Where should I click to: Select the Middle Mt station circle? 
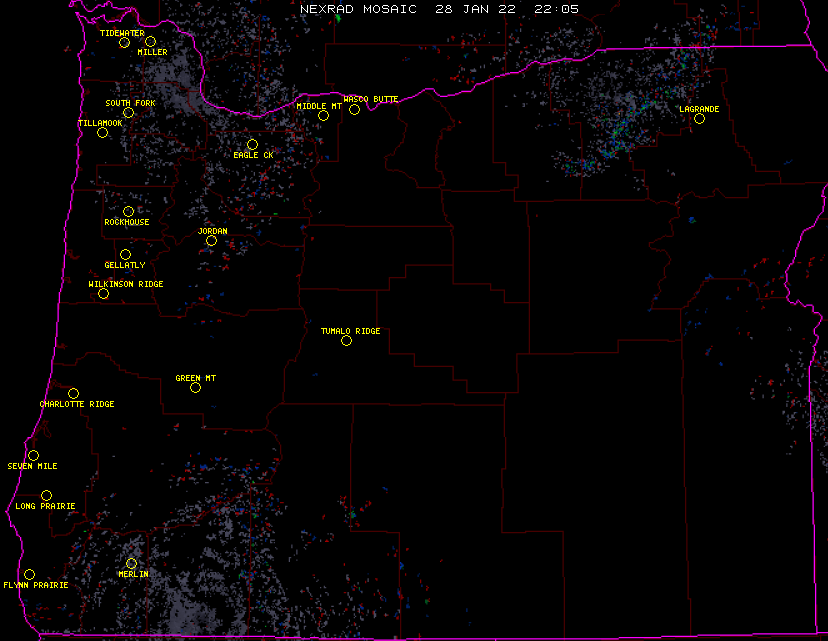(323, 115)
